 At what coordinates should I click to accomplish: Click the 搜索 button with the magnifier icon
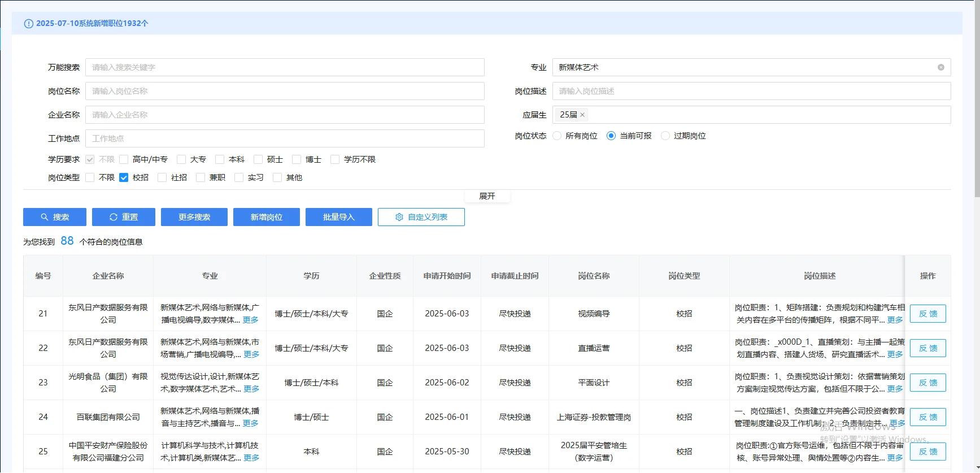tap(55, 217)
